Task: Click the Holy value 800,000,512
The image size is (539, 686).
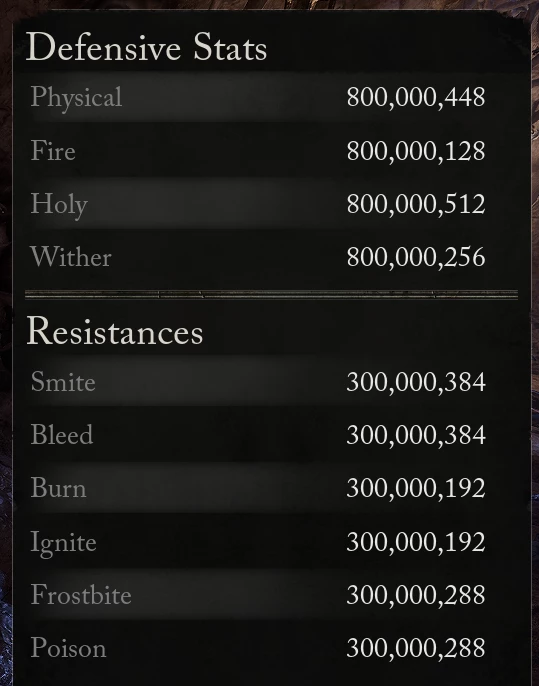Action: click(x=416, y=205)
